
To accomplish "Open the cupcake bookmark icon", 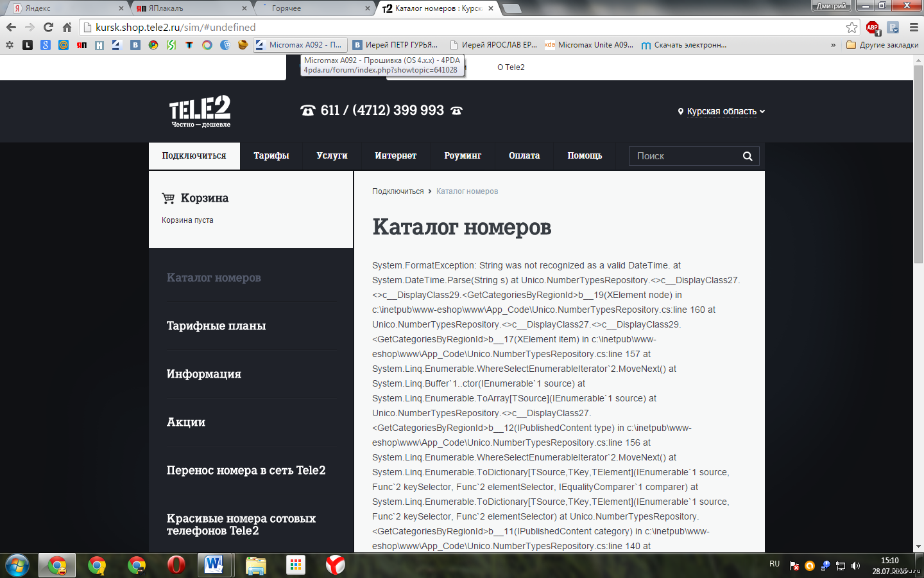I will coord(243,45).
